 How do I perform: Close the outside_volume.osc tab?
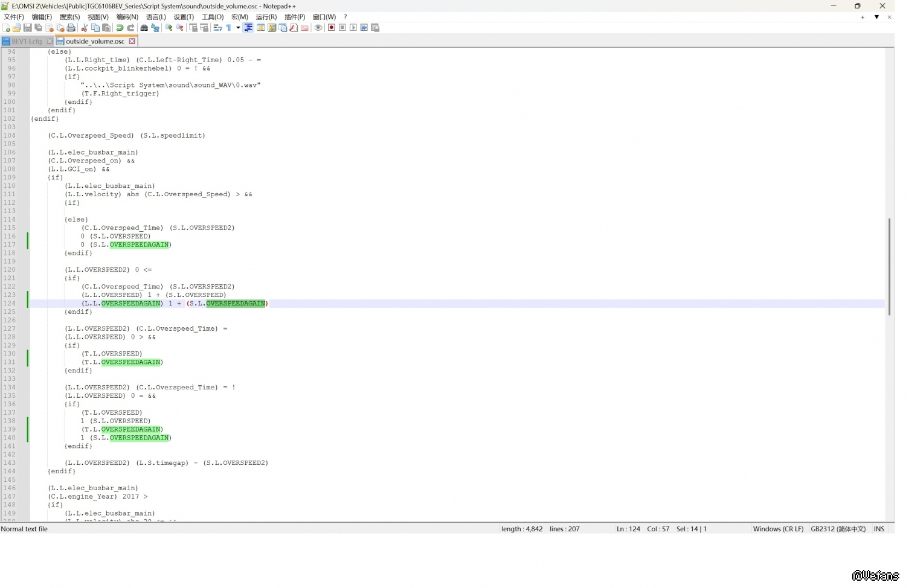[132, 42]
